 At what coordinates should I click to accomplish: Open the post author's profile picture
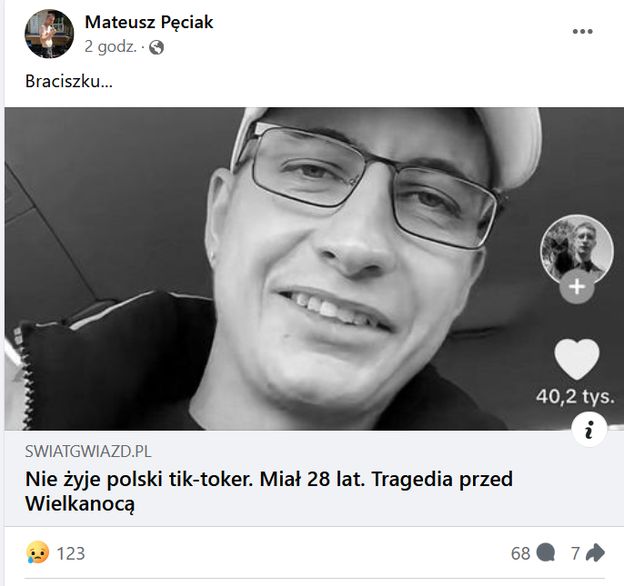coord(49,34)
